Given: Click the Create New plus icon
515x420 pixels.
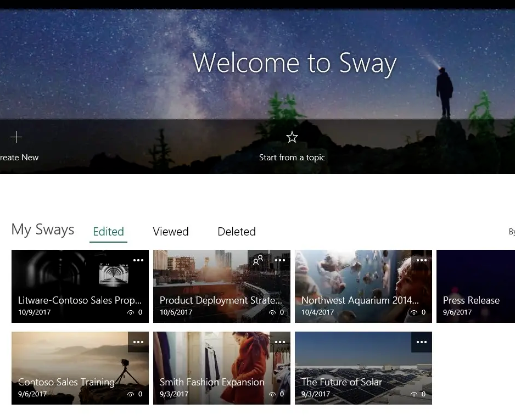Looking at the screenshot, I should [x=16, y=137].
